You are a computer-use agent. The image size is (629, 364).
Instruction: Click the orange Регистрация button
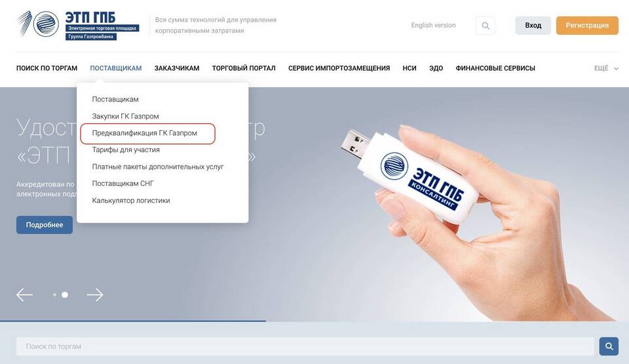pos(587,26)
